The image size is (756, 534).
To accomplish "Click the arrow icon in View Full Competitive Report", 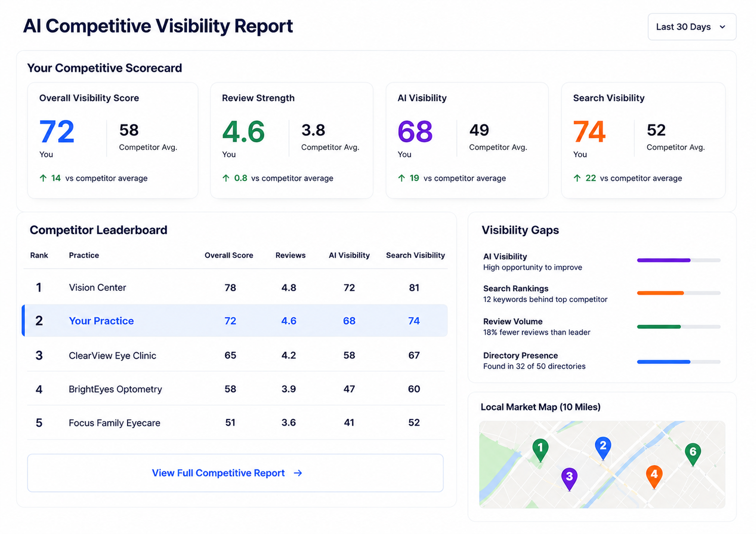I will coord(298,473).
